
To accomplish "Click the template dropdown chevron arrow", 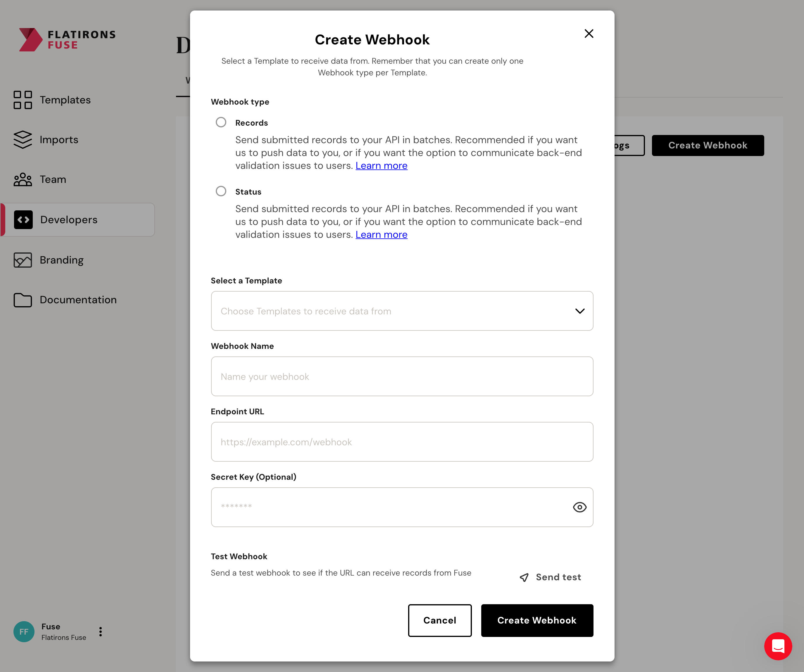I will pyautogui.click(x=580, y=311).
